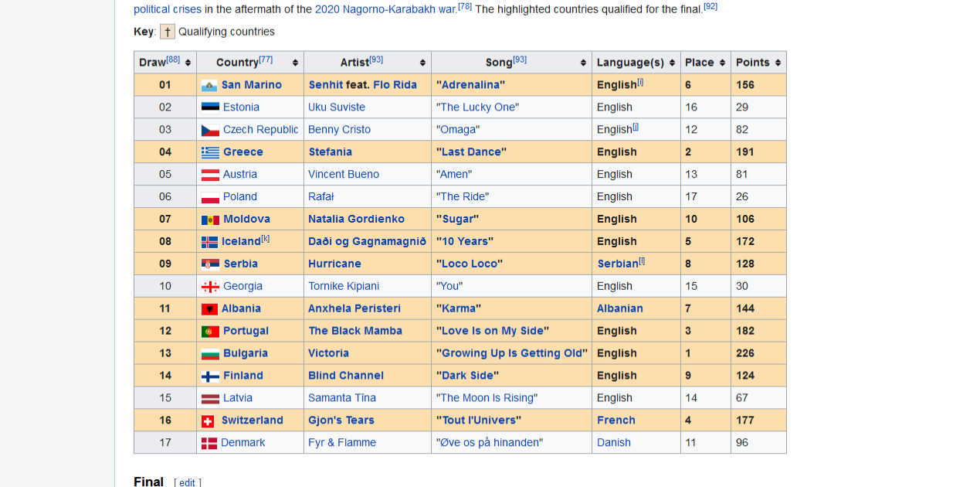Open the San Marino country link
The image size is (980, 487).
(252, 85)
